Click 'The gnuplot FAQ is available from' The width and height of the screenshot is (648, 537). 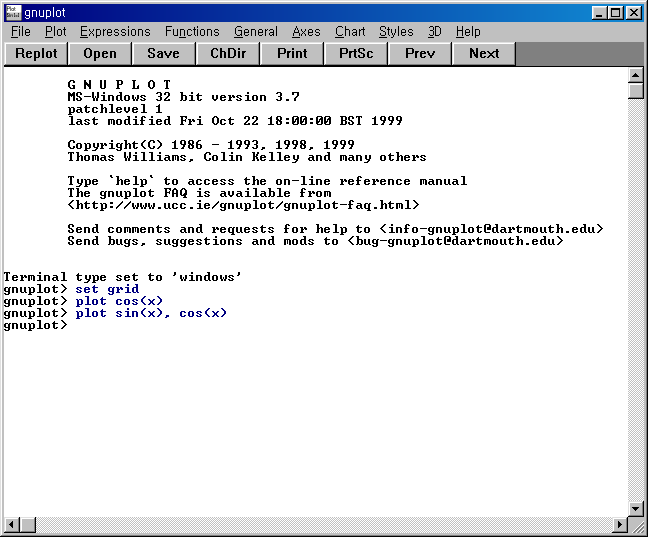pos(199,193)
